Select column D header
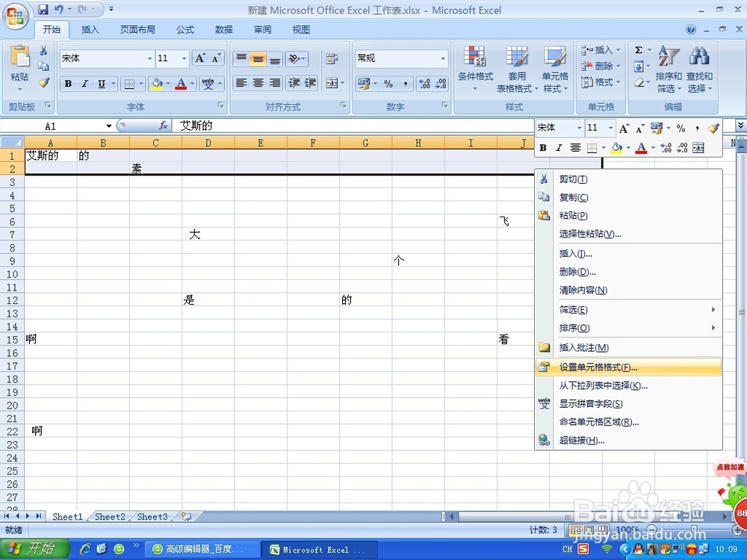The image size is (747, 560). 208,143
